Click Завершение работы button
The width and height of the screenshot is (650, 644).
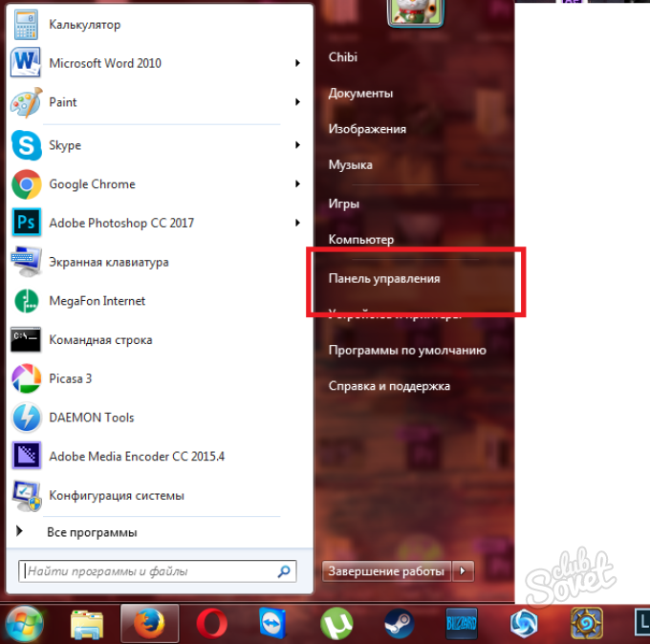386,571
